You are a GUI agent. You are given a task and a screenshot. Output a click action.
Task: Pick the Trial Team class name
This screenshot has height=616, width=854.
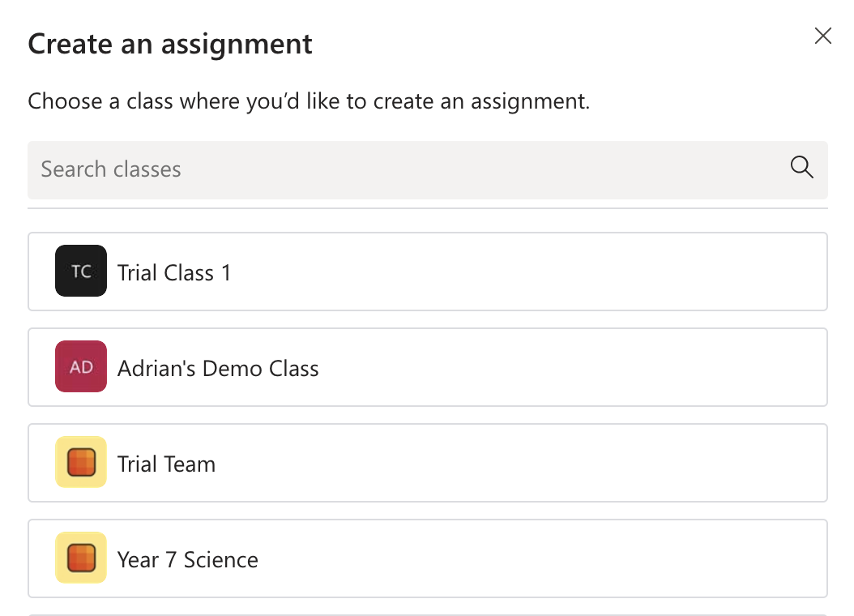click(167, 464)
